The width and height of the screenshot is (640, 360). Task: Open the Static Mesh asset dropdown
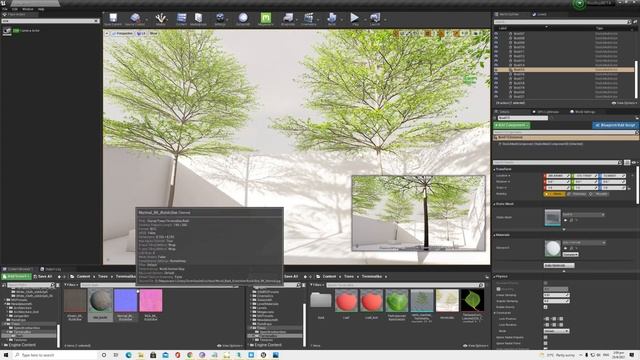(583, 214)
